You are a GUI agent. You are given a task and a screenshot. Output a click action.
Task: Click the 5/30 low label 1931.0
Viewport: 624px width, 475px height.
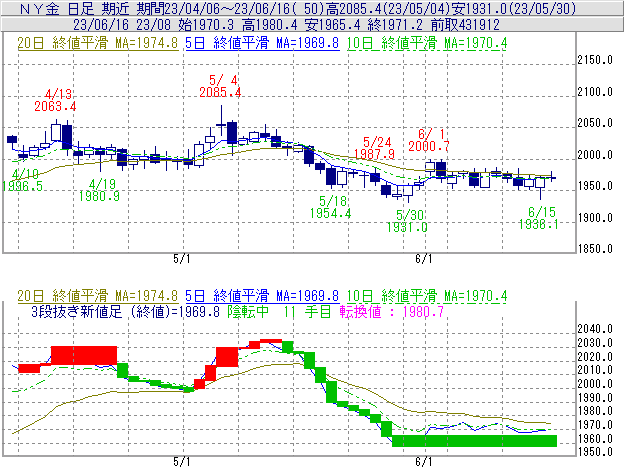(407, 228)
